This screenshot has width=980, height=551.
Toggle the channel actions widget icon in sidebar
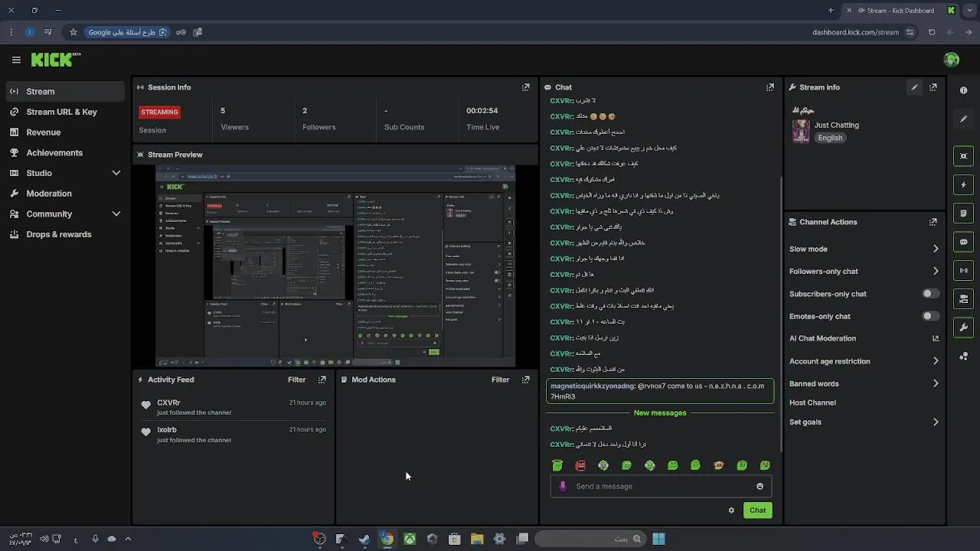(x=964, y=299)
